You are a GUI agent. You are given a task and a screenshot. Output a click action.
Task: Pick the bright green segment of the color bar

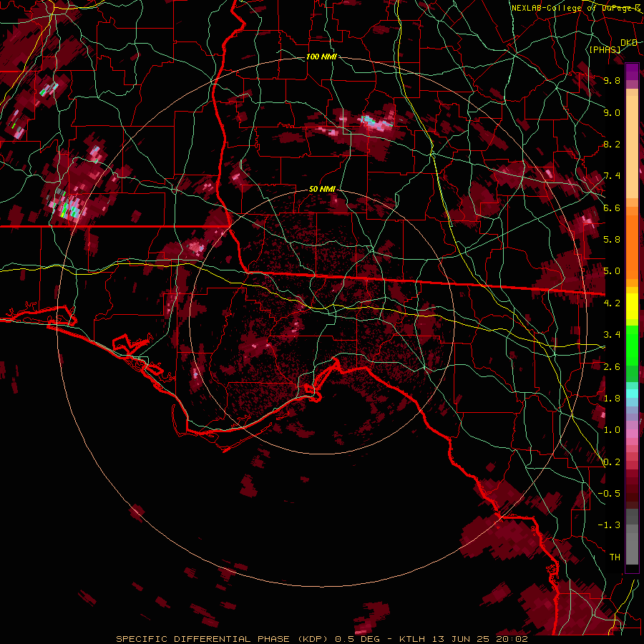tap(632, 346)
